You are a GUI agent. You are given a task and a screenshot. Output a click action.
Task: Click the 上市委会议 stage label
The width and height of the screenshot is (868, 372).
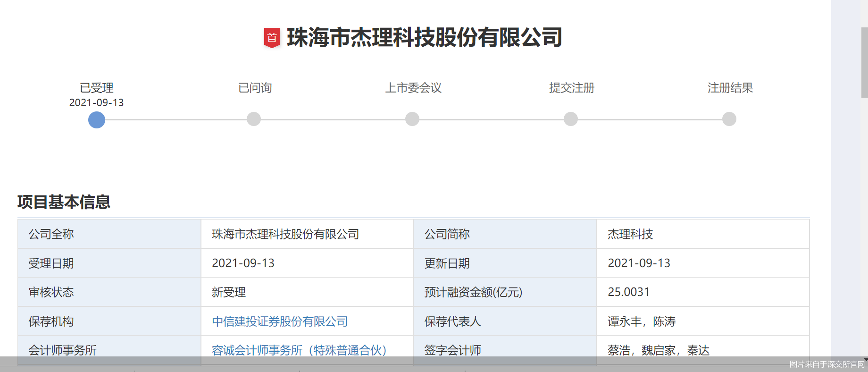point(414,88)
